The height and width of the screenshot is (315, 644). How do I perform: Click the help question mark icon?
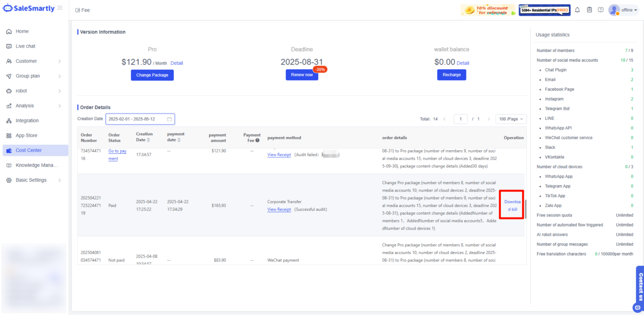click(600, 10)
